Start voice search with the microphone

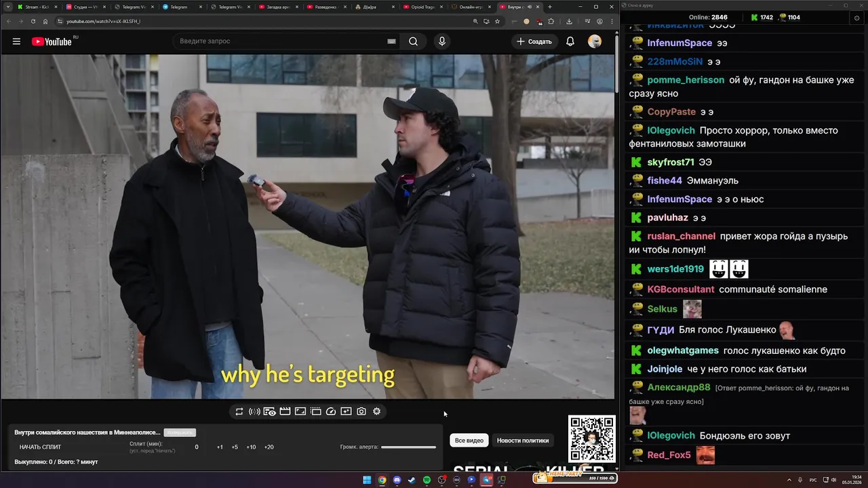coord(442,41)
